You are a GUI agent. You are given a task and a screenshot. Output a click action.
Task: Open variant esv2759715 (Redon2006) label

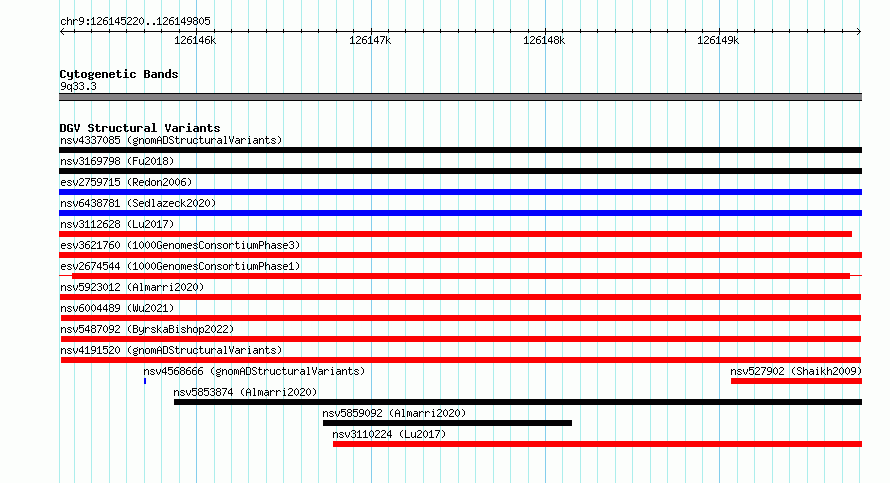coord(126,182)
